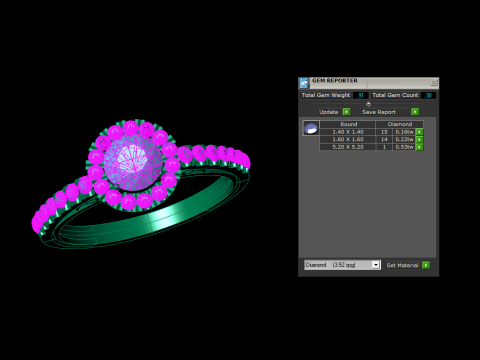Click green arrow on 1.40 X 1.40 row
Viewport: 480px width, 360px height.
[x=420, y=132]
